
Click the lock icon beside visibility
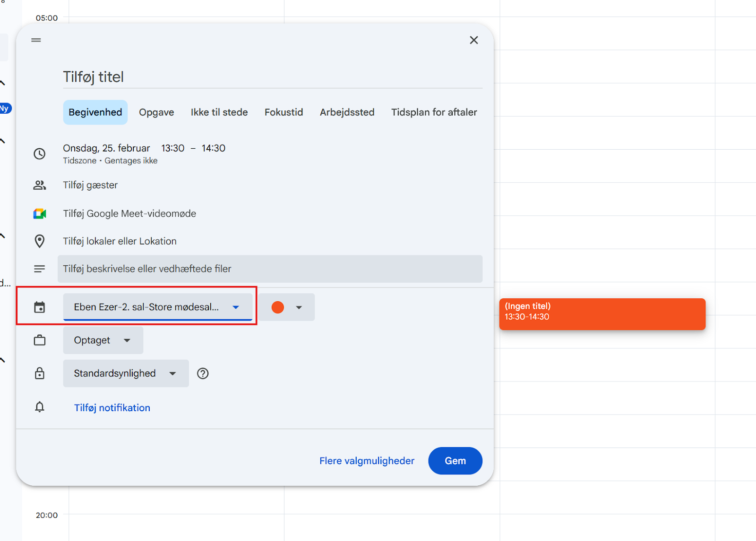(x=40, y=373)
